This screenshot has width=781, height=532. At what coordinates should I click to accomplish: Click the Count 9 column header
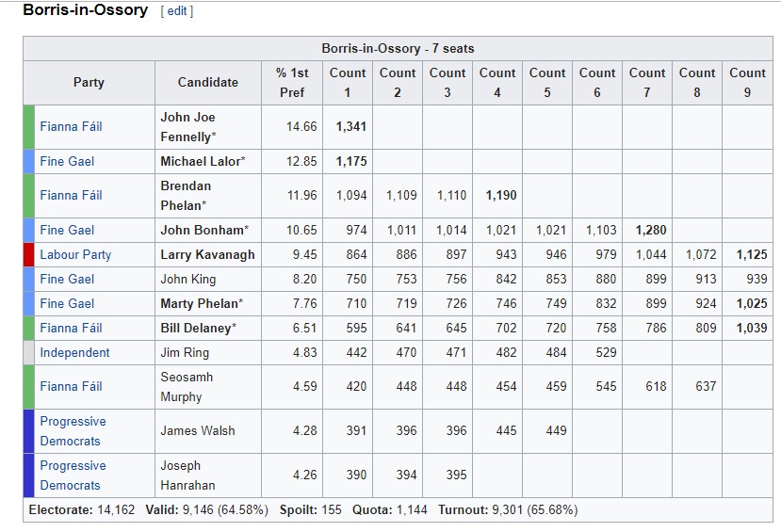click(747, 83)
